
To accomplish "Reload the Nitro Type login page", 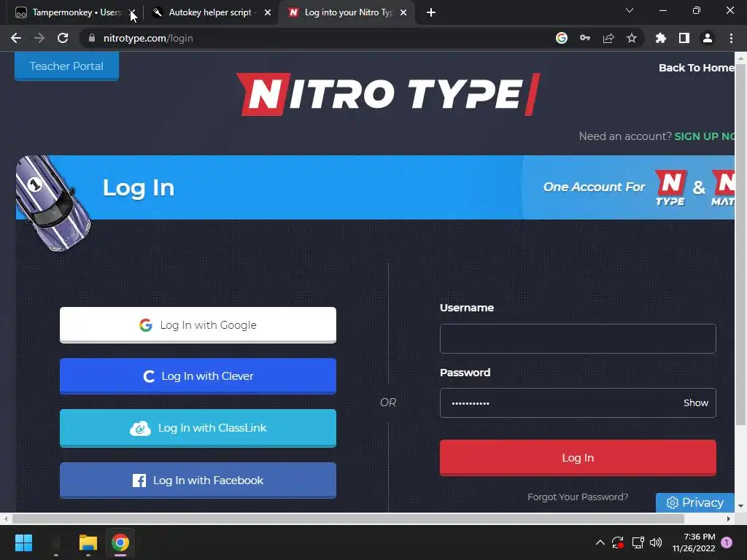I will click(63, 38).
